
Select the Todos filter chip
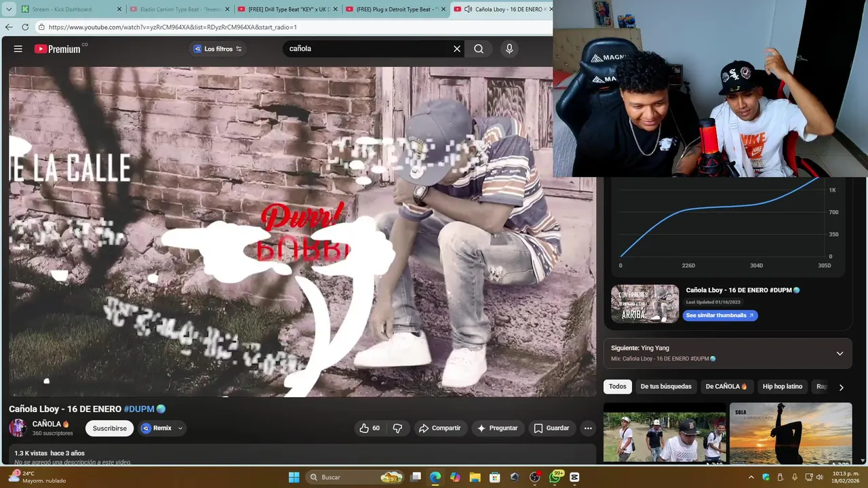click(618, 386)
